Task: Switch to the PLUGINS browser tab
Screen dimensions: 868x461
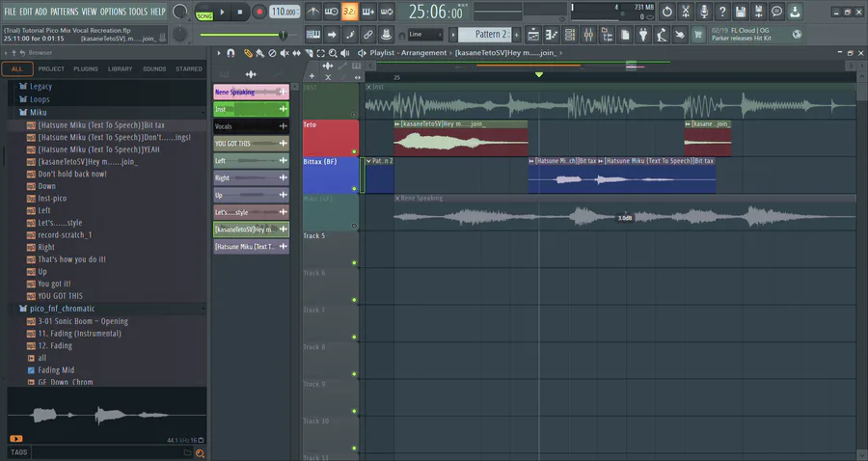Action: [86, 69]
